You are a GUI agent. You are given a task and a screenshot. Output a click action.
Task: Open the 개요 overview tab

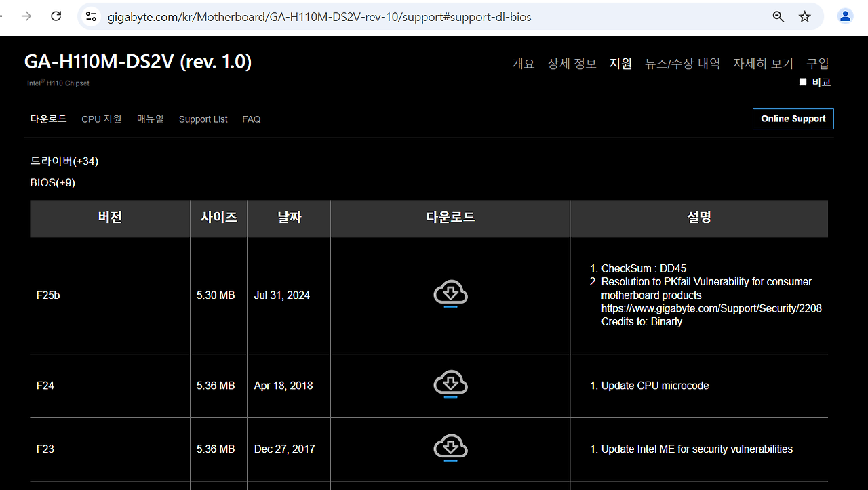pyautogui.click(x=524, y=64)
